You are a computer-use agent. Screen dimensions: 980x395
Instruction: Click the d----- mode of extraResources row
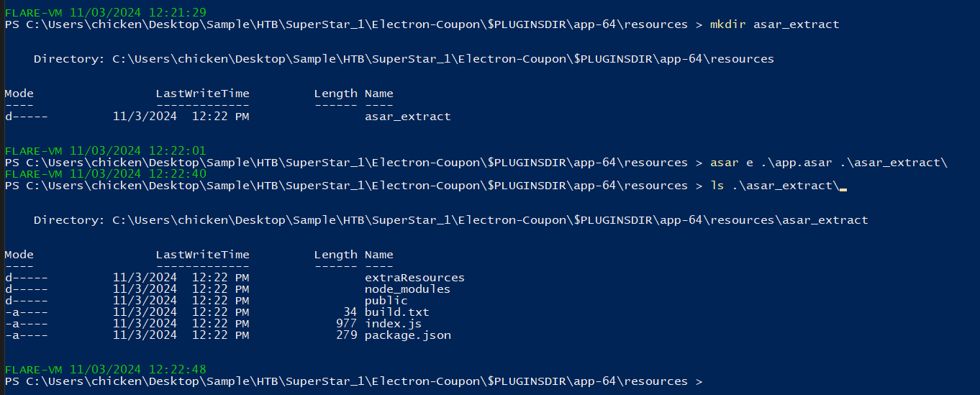(x=26, y=278)
